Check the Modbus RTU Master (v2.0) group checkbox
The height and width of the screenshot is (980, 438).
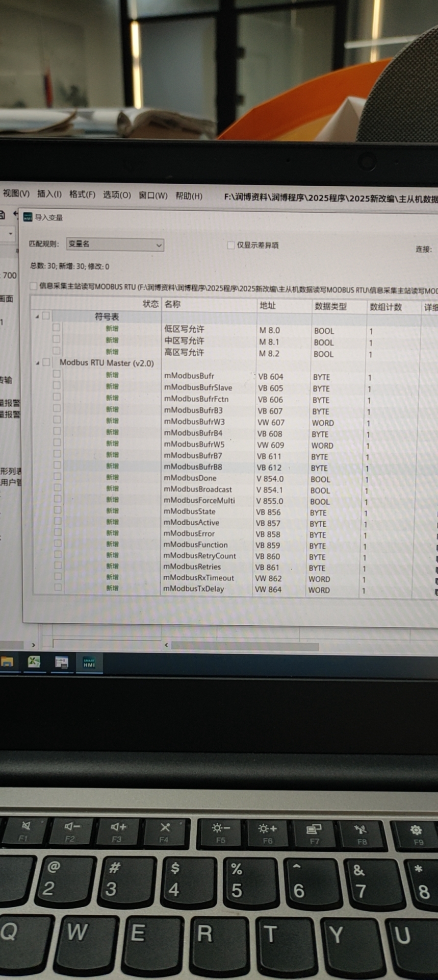pyautogui.click(x=46, y=362)
